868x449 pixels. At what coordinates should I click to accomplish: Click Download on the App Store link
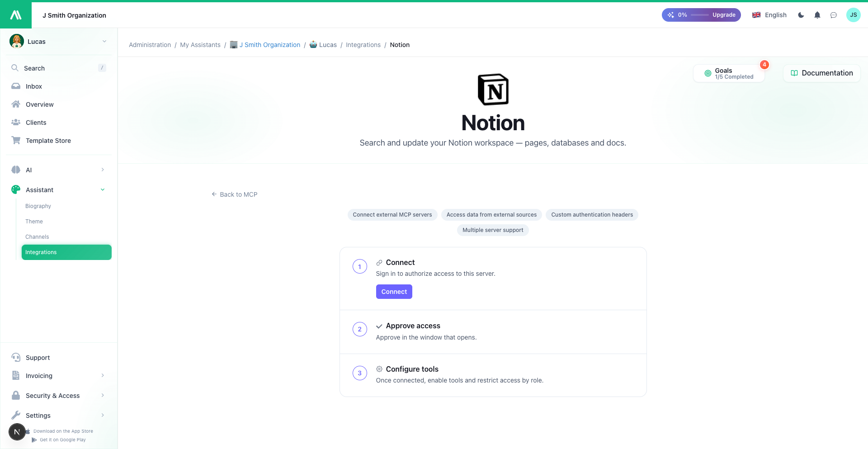click(63, 431)
